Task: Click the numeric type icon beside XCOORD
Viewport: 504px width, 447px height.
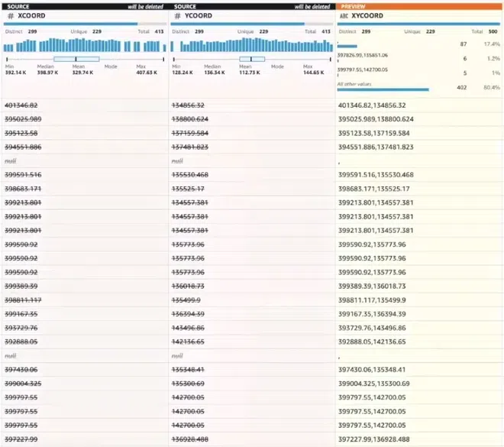Action: (x=11, y=16)
